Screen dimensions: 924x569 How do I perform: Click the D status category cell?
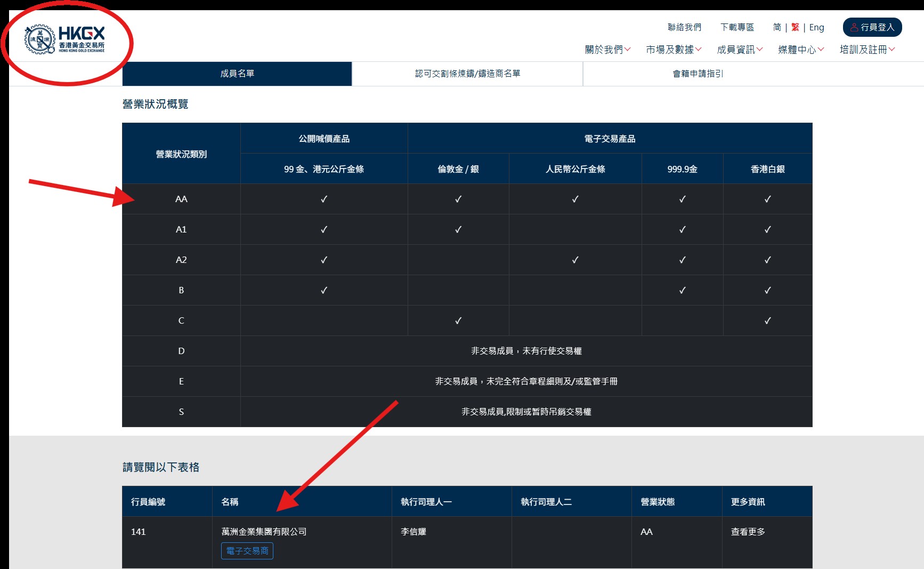coord(181,351)
